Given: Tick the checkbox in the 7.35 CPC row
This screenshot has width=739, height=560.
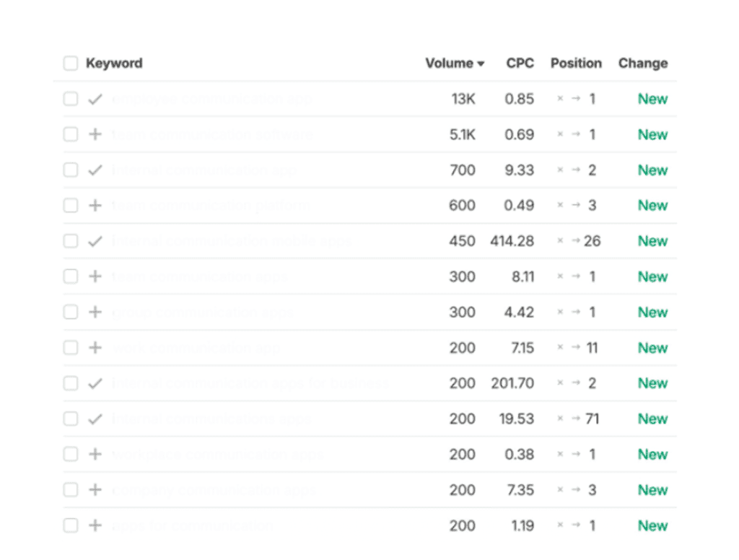Looking at the screenshot, I should pos(70,490).
